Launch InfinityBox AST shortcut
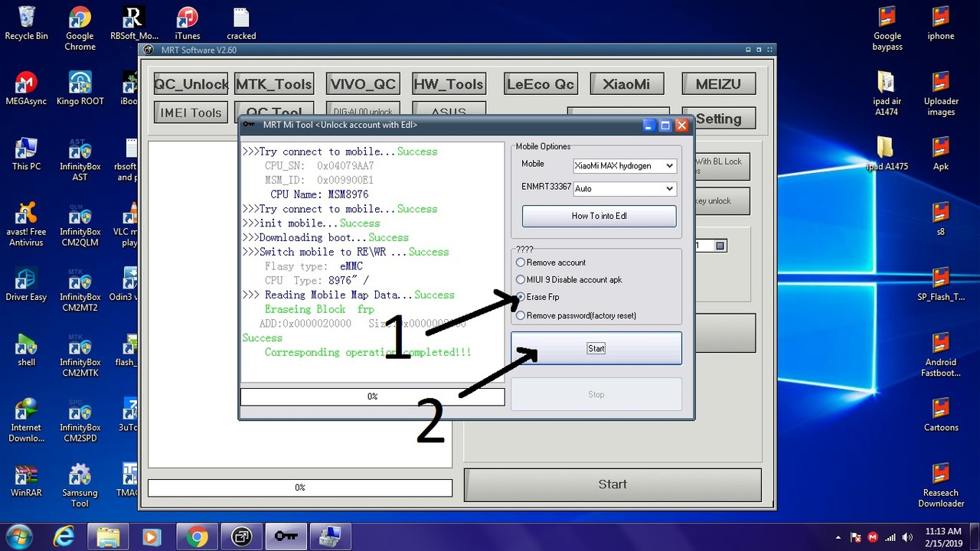Screen dimensions: 980x551 [80, 159]
